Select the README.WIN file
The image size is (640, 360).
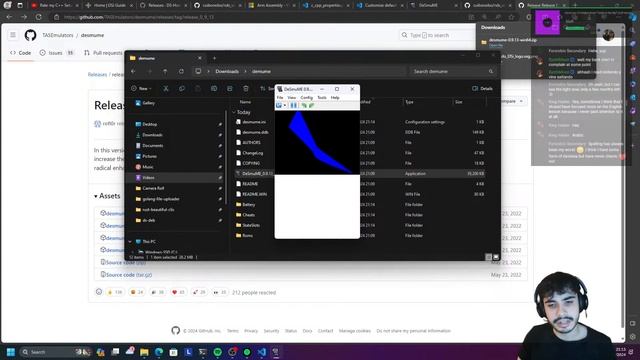click(254, 194)
